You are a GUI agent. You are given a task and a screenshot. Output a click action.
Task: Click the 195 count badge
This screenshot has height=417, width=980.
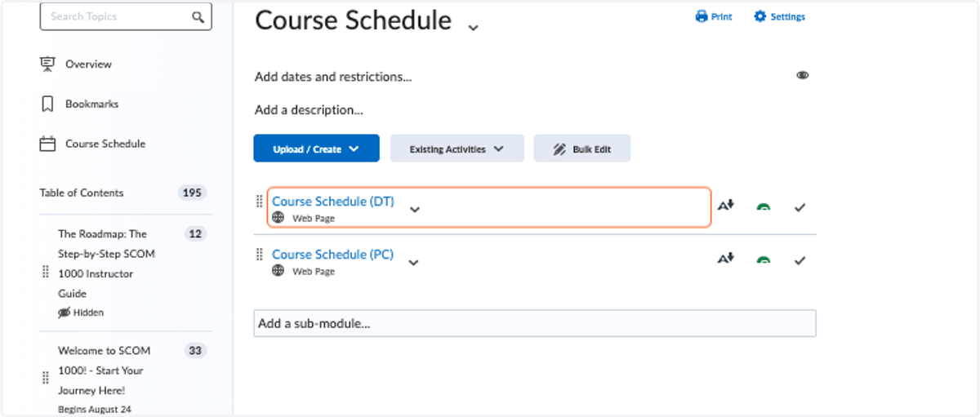click(x=192, y=193)
